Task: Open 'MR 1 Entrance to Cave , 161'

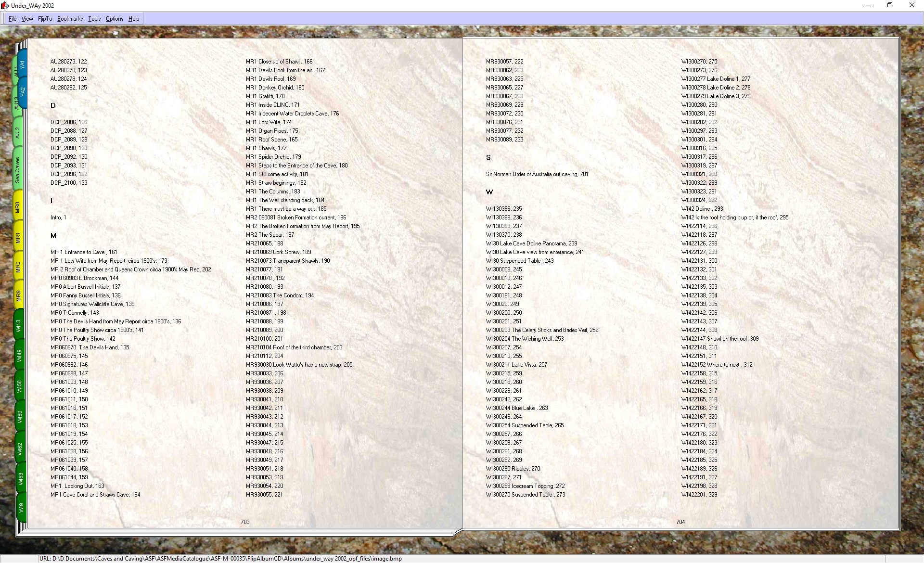Action: [84, 252]
